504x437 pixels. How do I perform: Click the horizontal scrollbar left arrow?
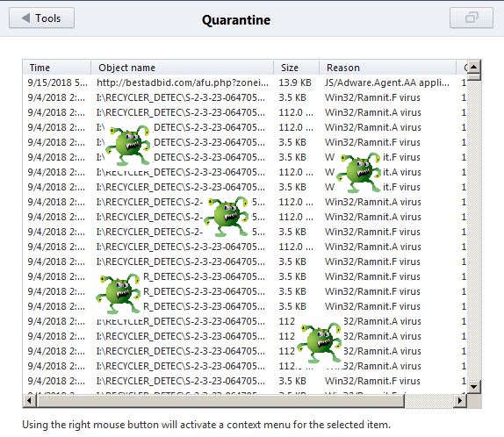point(29,400)
